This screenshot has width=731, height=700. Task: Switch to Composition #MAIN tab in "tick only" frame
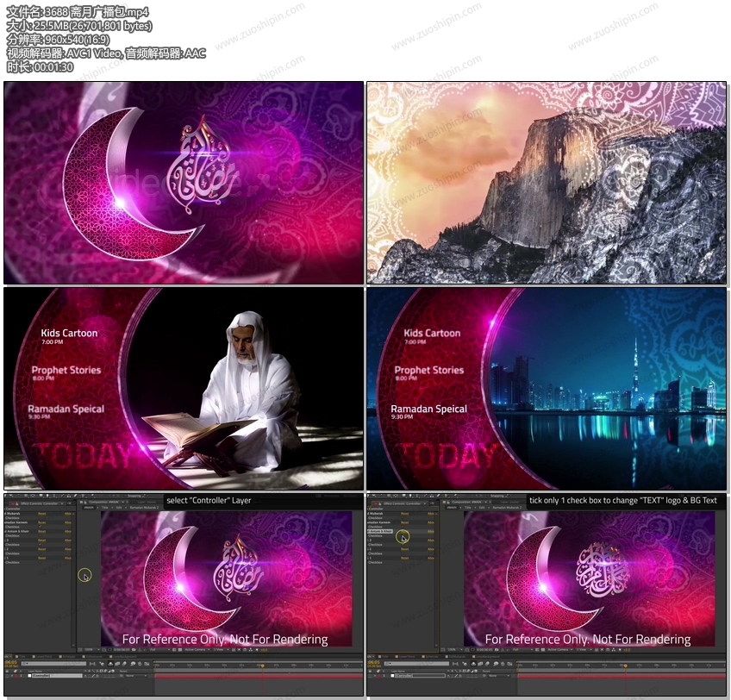[474, 502]
